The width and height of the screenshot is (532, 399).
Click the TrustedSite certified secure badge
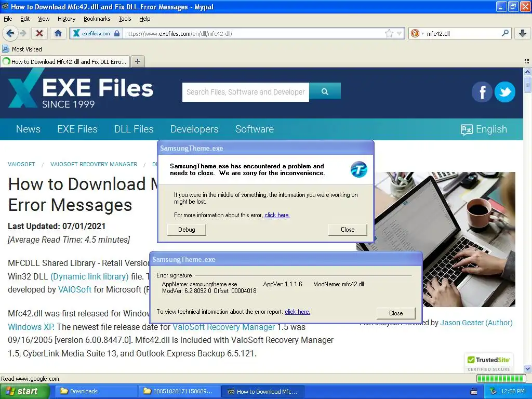tap(489, 363)
